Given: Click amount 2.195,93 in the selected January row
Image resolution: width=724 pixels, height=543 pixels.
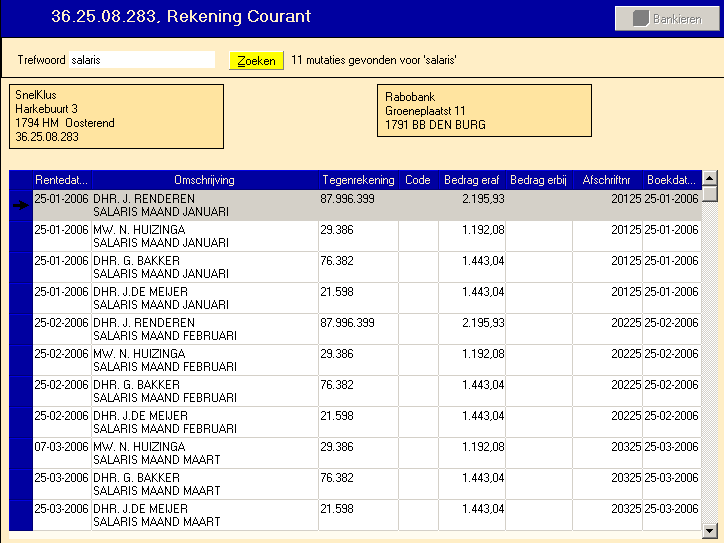Looking at the screenshot, I should 483,199.
